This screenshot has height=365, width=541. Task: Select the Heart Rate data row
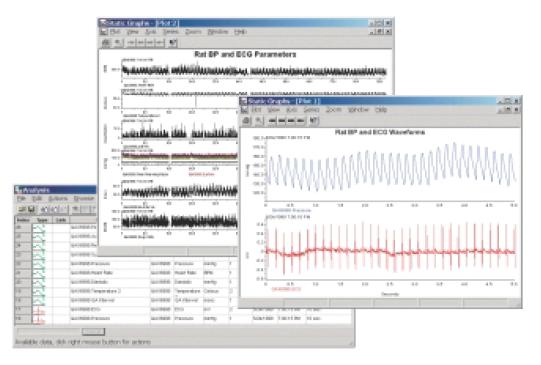click(183, 273)
